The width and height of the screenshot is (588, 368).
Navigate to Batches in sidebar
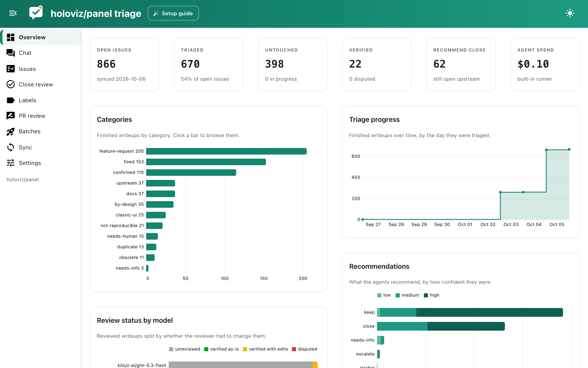[x=41, y=131]
